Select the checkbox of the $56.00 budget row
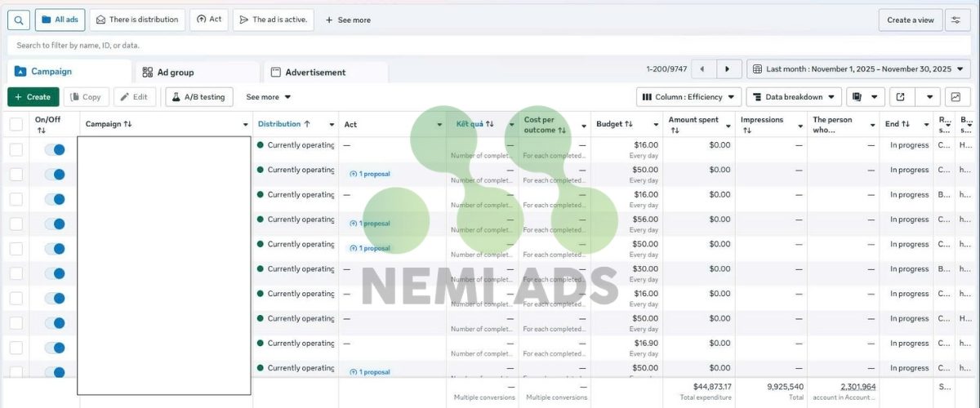The width and height of the screenshot is (980, 408). [x=16, y=224]
